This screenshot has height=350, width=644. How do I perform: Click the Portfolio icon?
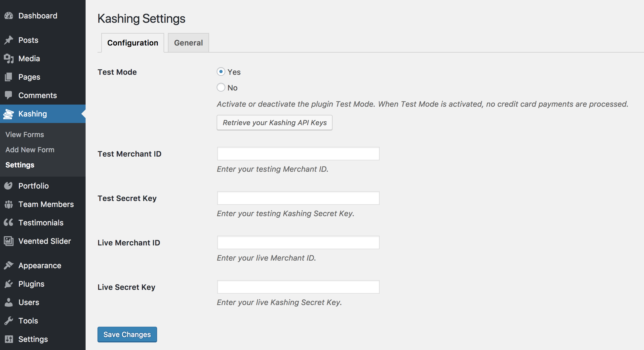(x=9, y=186)
